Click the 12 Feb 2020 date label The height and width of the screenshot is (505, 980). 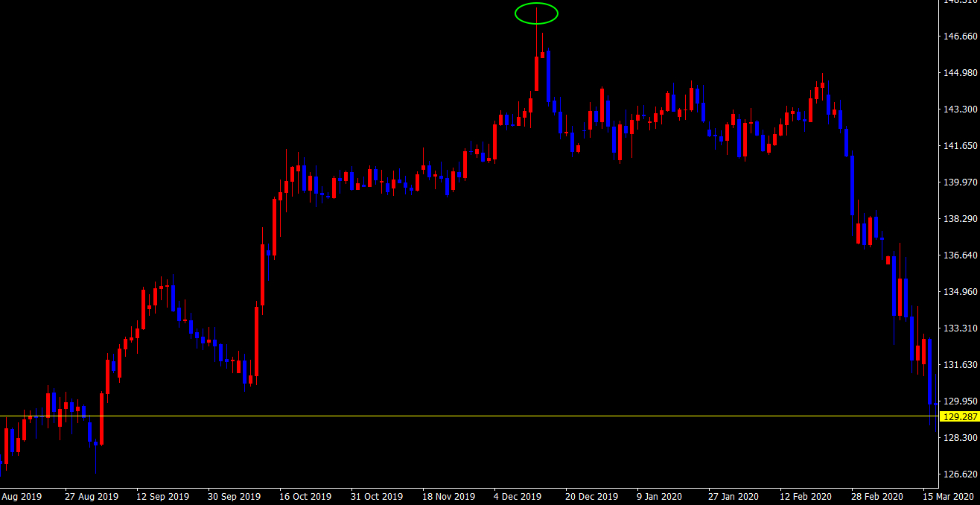[806, 497]
